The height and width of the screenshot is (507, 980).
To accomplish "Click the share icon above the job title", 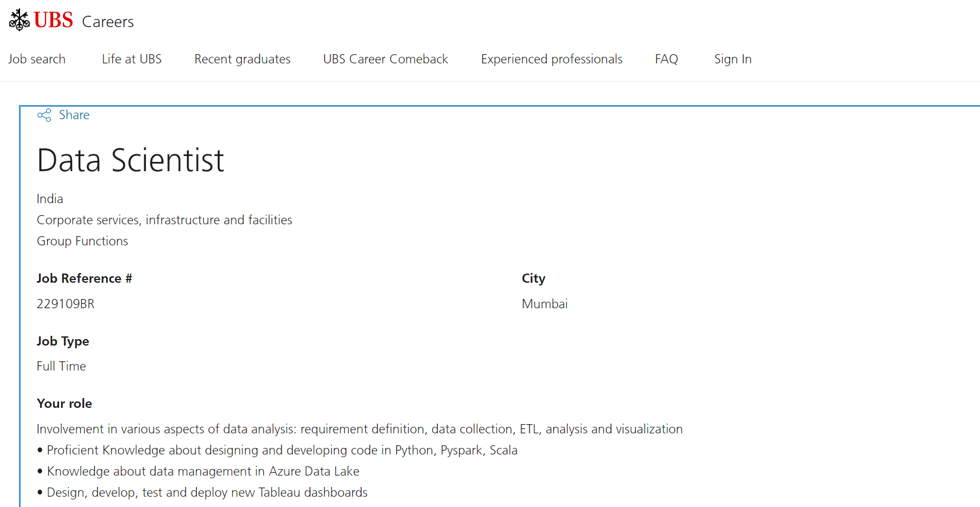I will 44,115.
